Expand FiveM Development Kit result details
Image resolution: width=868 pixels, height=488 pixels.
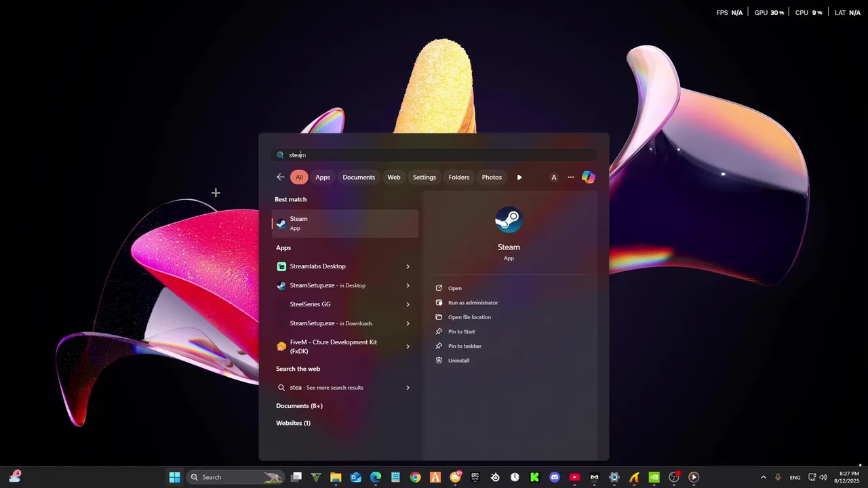pyautogui.click(x=408, y=346)
